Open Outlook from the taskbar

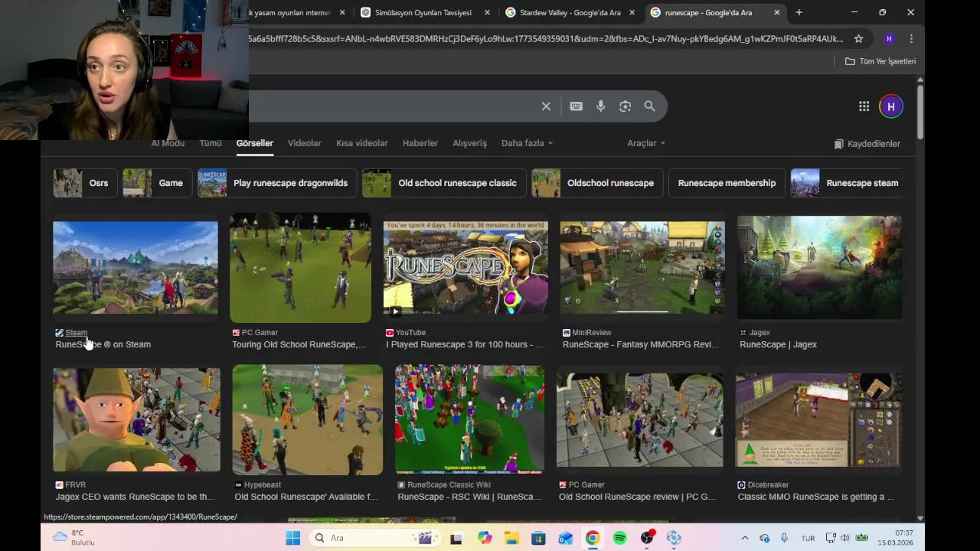pyautogui.click(x=565, y=538)
